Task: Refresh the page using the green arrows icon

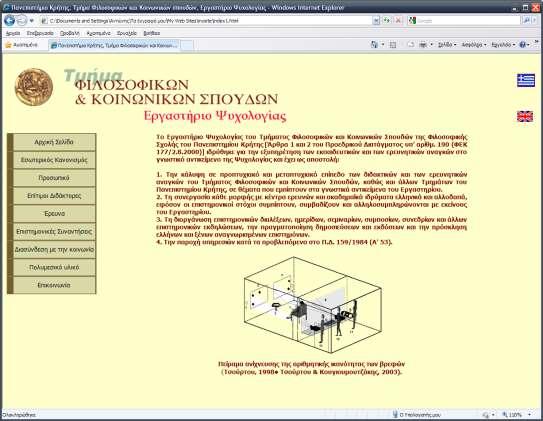Action: point(386,21)
